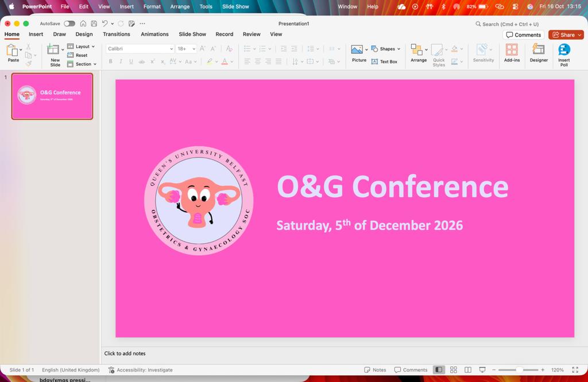This screenshot has height=382, width=588.
Task: Click the Home icon in title bar
Action: [x=83, y=24]
